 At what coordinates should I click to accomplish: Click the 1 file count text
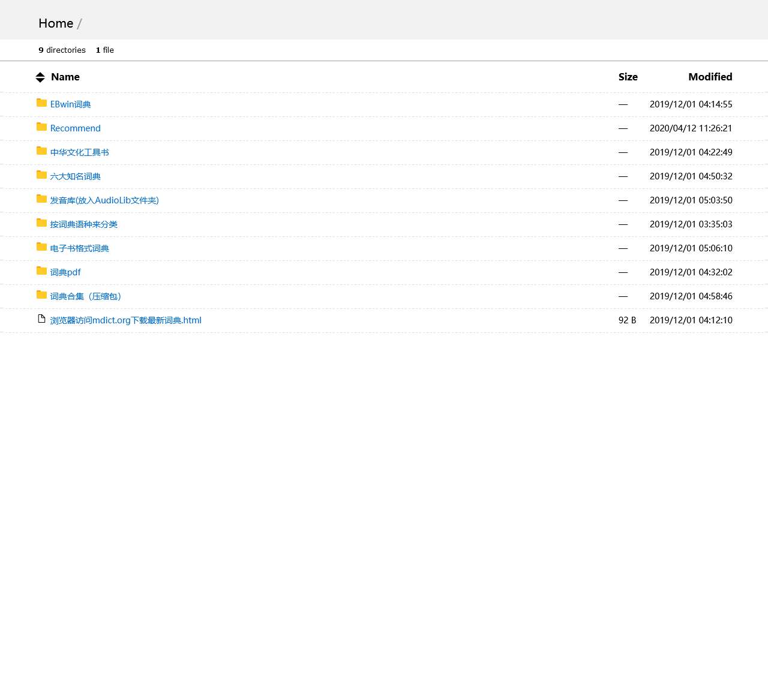point(105,50)
